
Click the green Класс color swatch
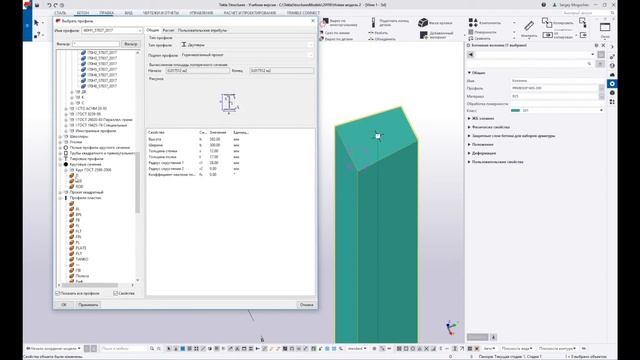(516, 110)
